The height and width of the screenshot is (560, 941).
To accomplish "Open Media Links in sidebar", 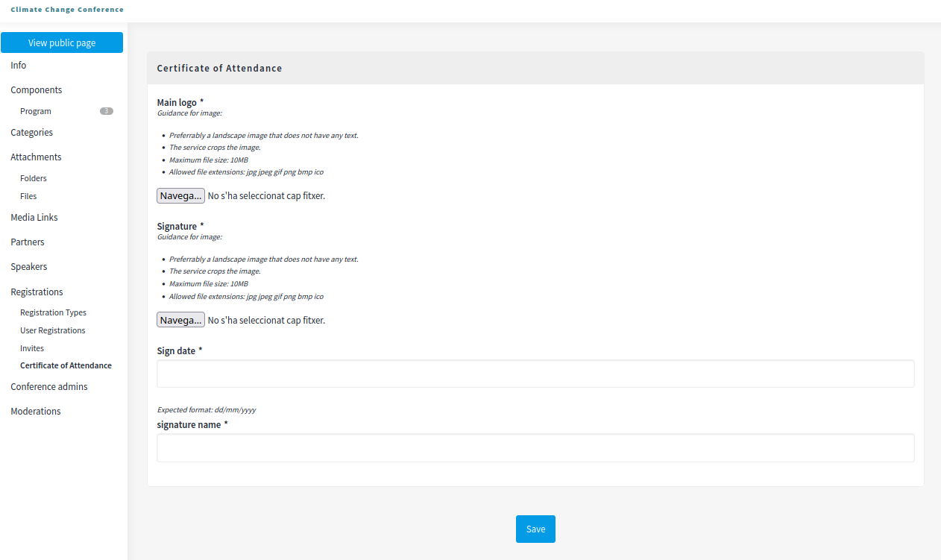I will (34, 218).
